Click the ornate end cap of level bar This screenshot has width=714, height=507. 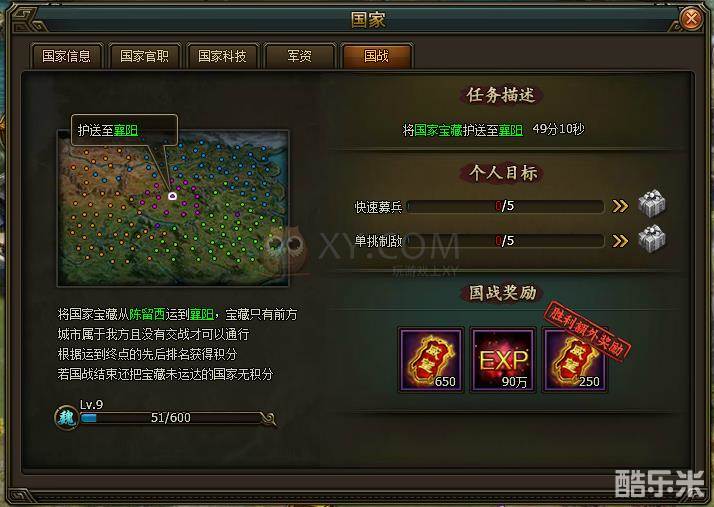(x=268, y=418)
